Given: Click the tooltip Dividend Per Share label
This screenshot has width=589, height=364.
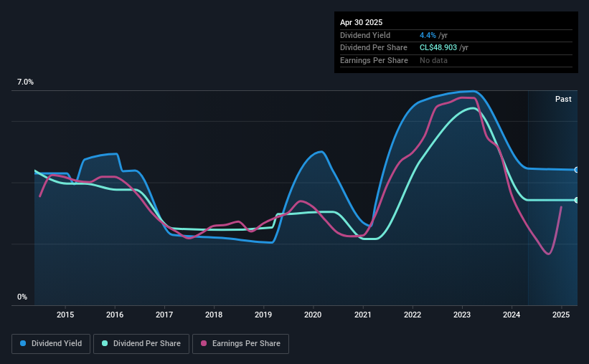Looking at the screenshot, I should pyautogui.click(x=373, y=48).
